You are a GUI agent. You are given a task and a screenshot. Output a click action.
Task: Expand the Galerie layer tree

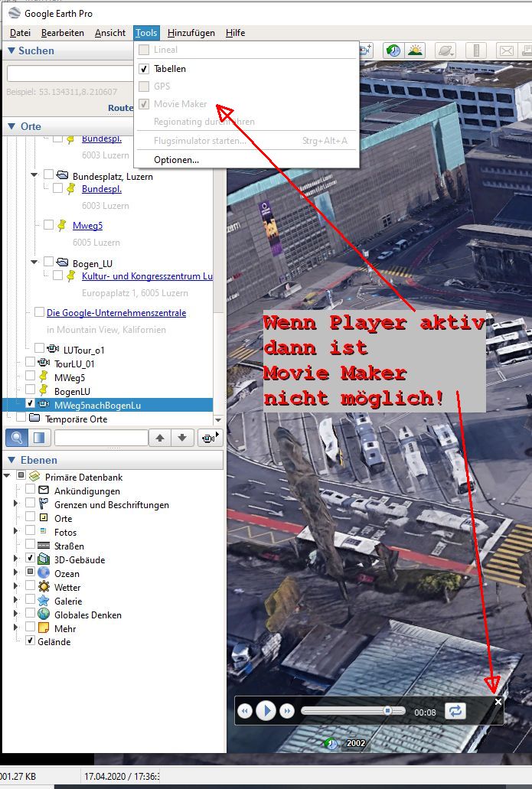click(x=16, y=601)
